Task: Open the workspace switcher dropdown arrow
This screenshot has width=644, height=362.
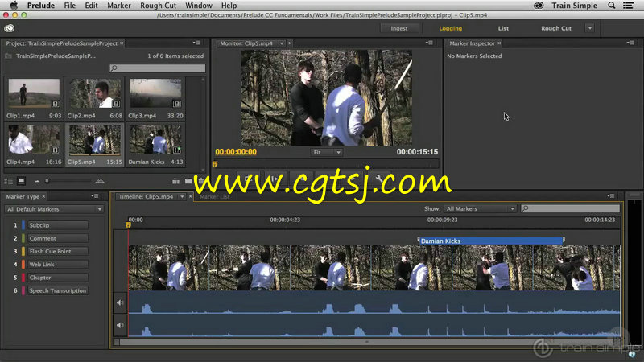Action: (x=590, y=28)
